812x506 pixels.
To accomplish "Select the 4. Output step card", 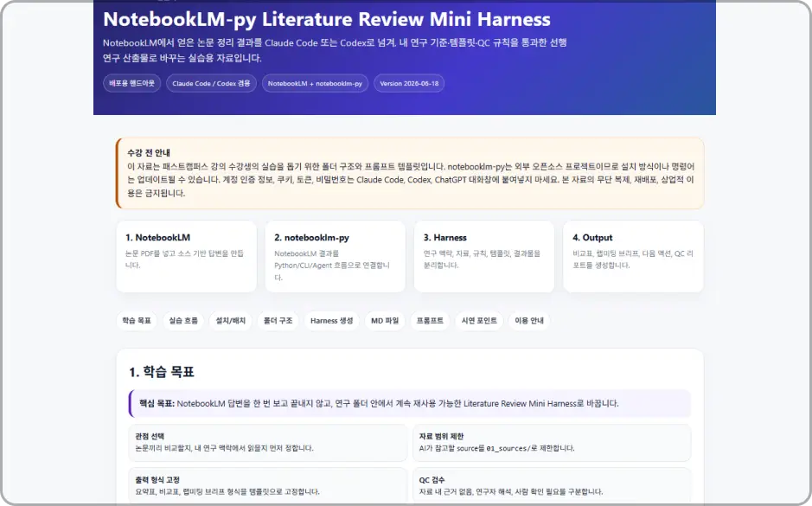I will pos(633,256).
